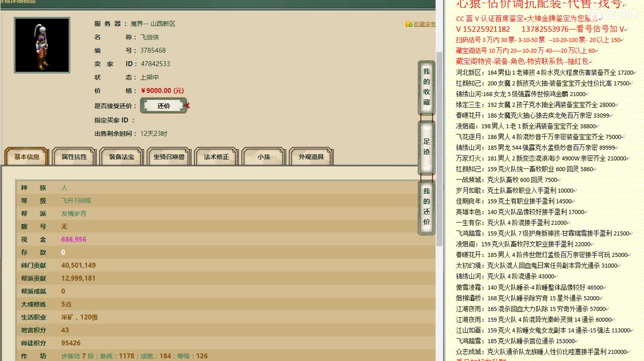The height and width of the screenshot is (361, 644).
Task: Open the 装备法宝 tab
Action: coord(121,157)
